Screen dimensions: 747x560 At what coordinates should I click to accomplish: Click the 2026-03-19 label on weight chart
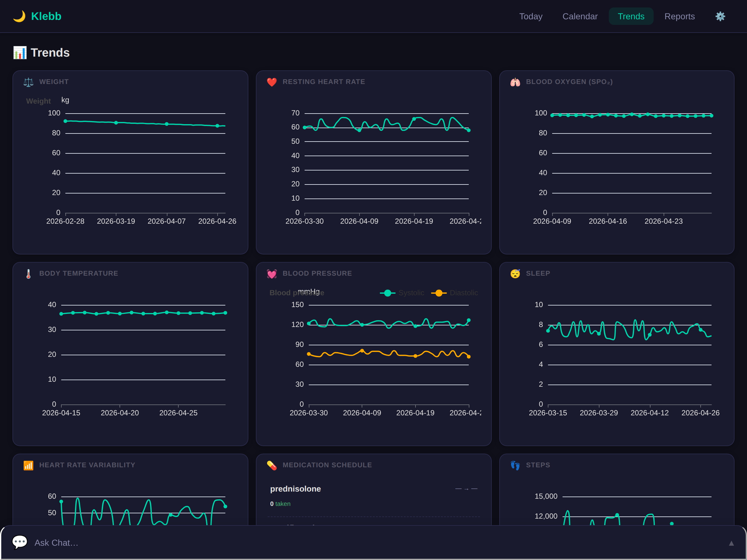116,222
